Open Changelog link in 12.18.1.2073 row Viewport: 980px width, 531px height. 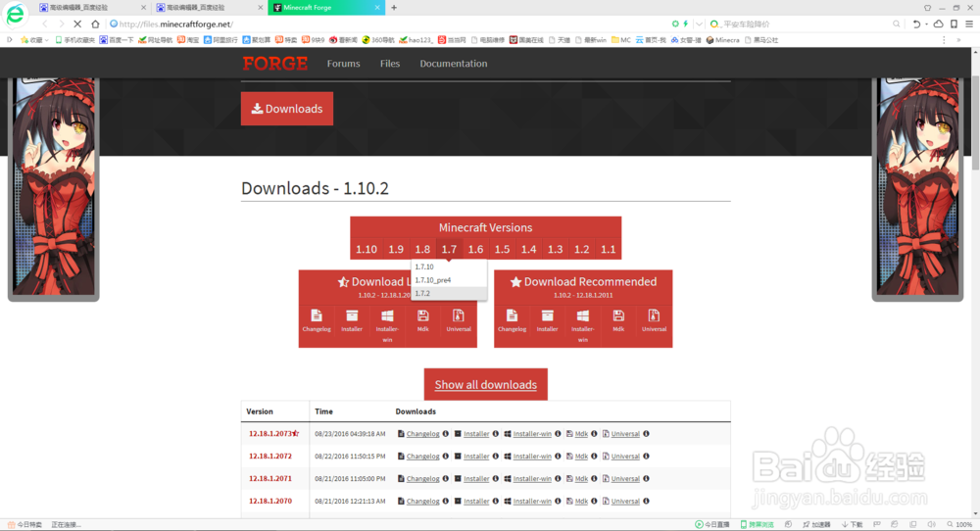coord(422,434)
